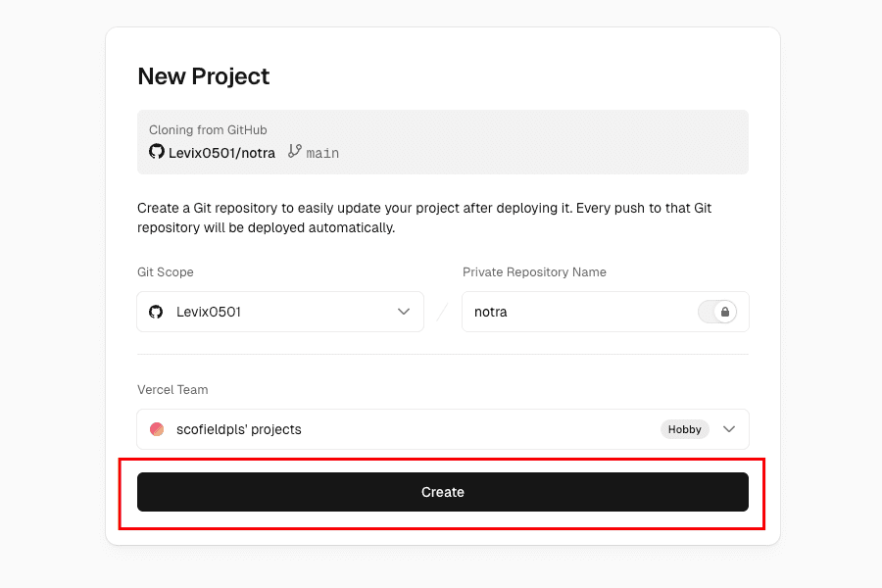882x588 pixels.
Task: Click the Cloning from GitHub caption
Action: tap(208, 130)
